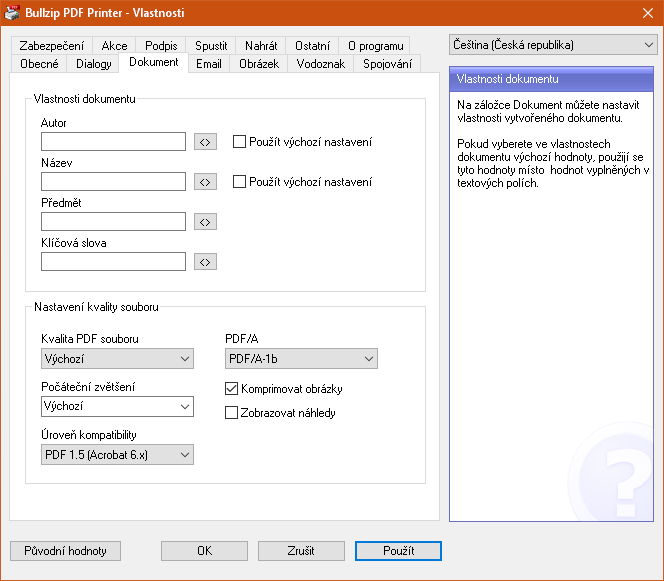This screenshot has height=581, width=664.
Task: Switch to the Zabezpečení tab
Action: pyautogui.click(x=52, y=46)
